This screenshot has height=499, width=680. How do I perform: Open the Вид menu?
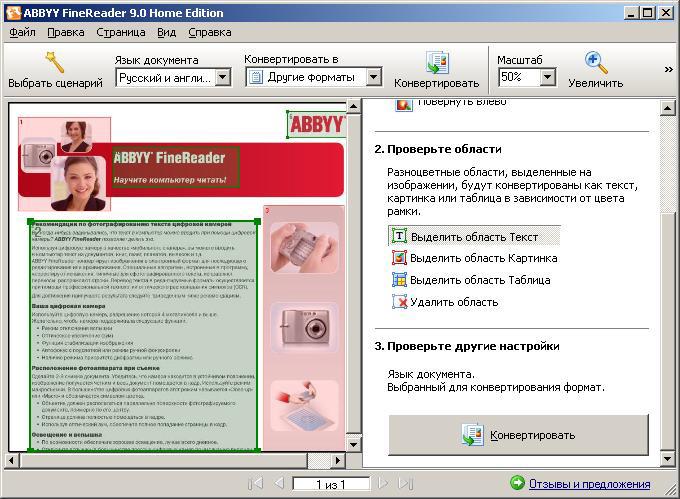pos(167,32)
